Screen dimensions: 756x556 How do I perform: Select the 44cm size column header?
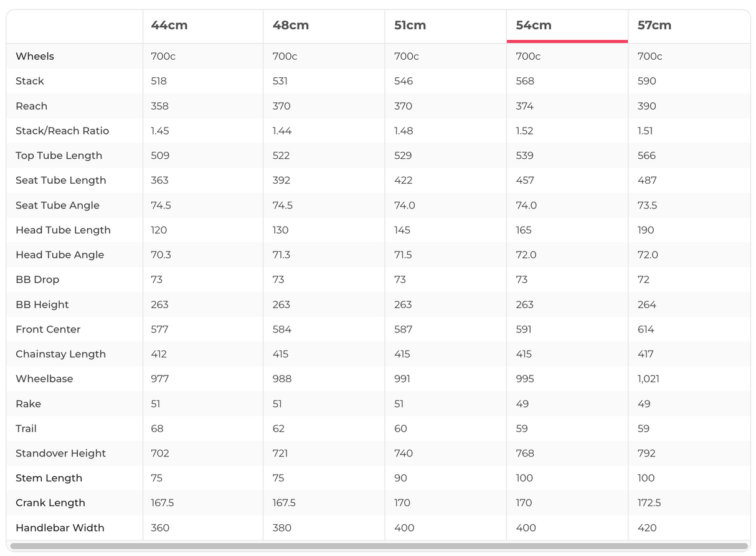169,26
